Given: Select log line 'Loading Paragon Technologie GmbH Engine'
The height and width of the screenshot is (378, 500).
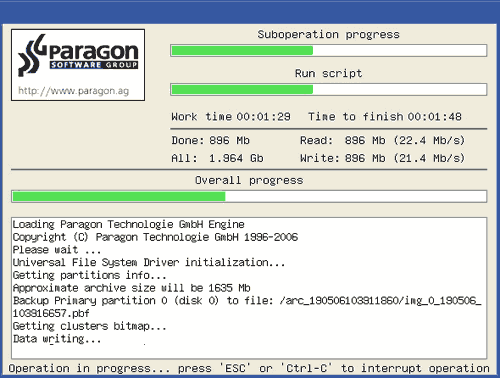Looking at the screenshot, I should click(128, 224).
